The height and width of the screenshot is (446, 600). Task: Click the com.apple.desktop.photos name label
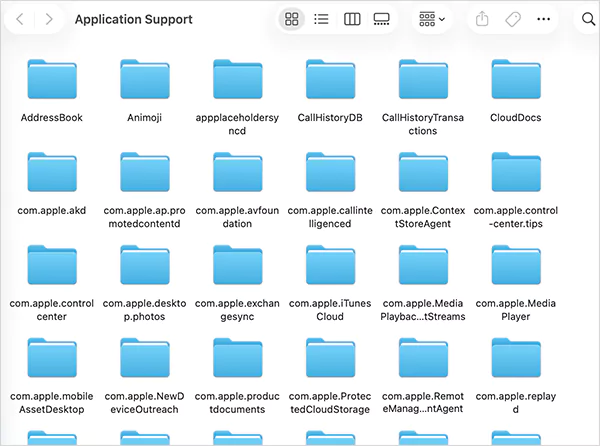coord(145,310)
